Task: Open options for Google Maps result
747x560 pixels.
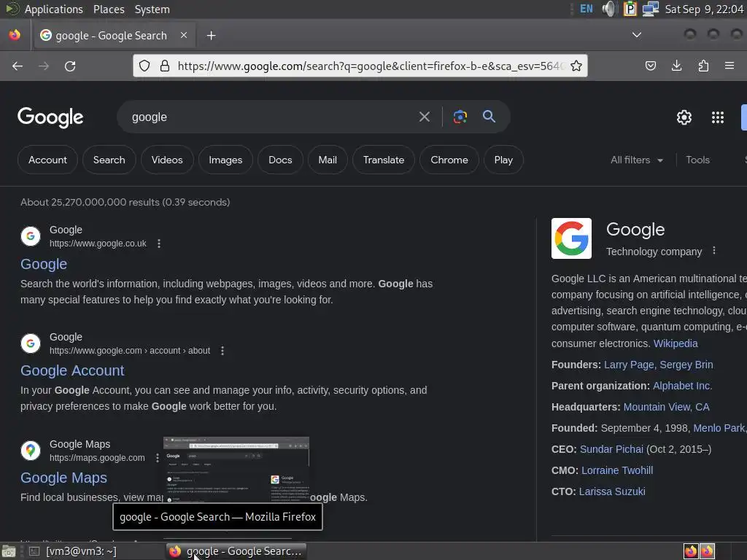Action: (158, 458)
